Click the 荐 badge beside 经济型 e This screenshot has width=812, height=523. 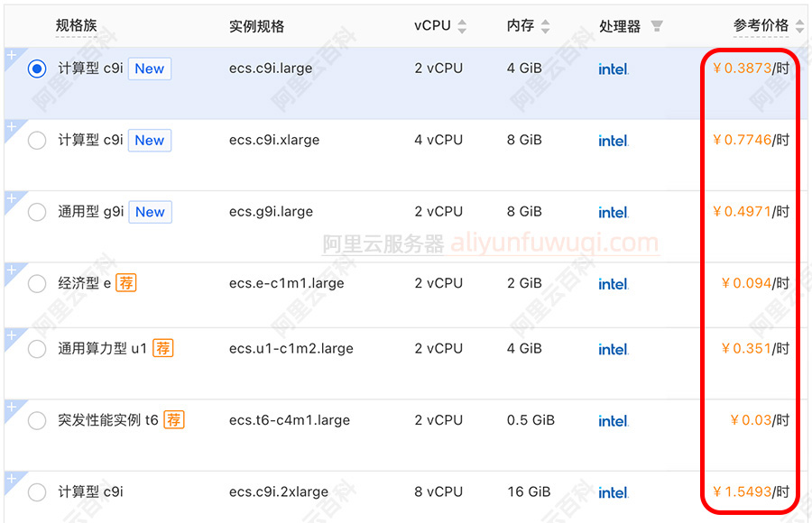click(x=125, y=282)
